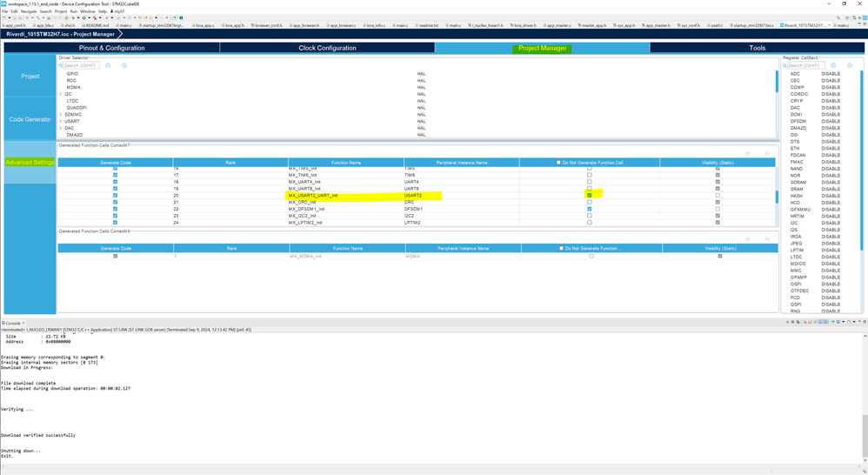Expand the DAC driver tree node

[61, 128]
